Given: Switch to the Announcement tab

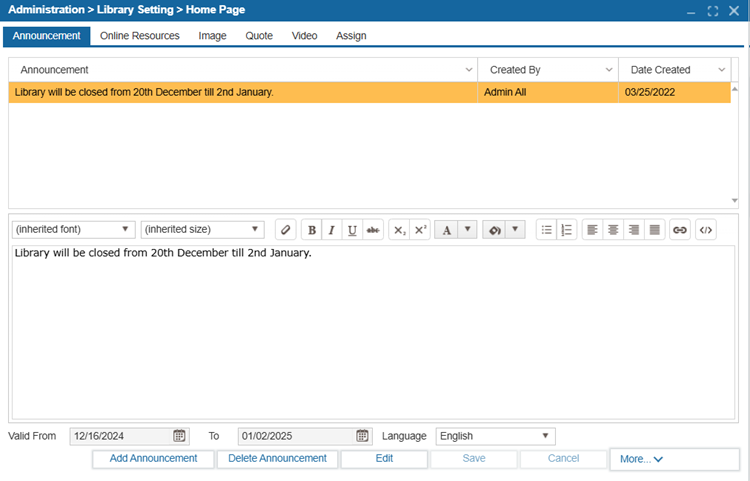Looking at the screenshot, I should [47, 36].
